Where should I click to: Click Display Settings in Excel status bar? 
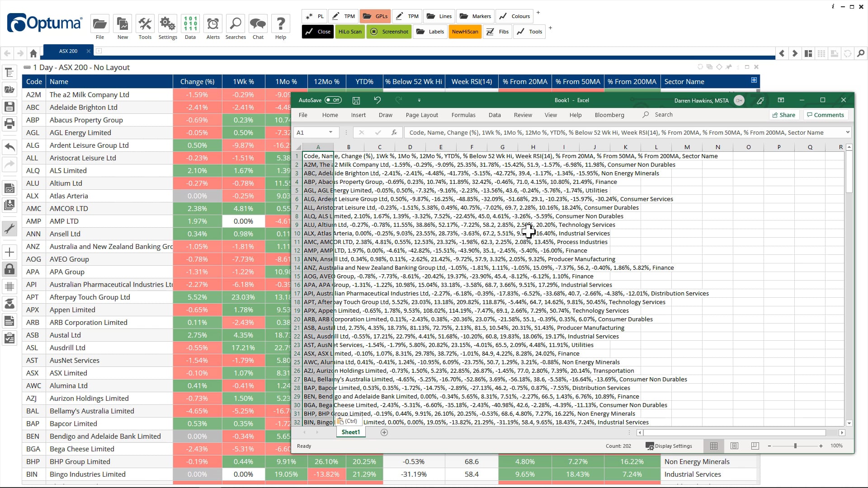coord(669,446)
